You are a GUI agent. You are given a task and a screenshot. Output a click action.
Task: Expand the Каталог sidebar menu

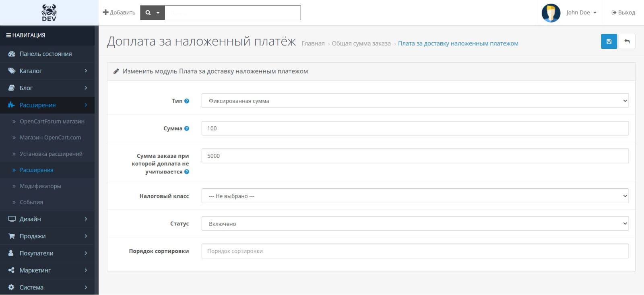point(47,71)
